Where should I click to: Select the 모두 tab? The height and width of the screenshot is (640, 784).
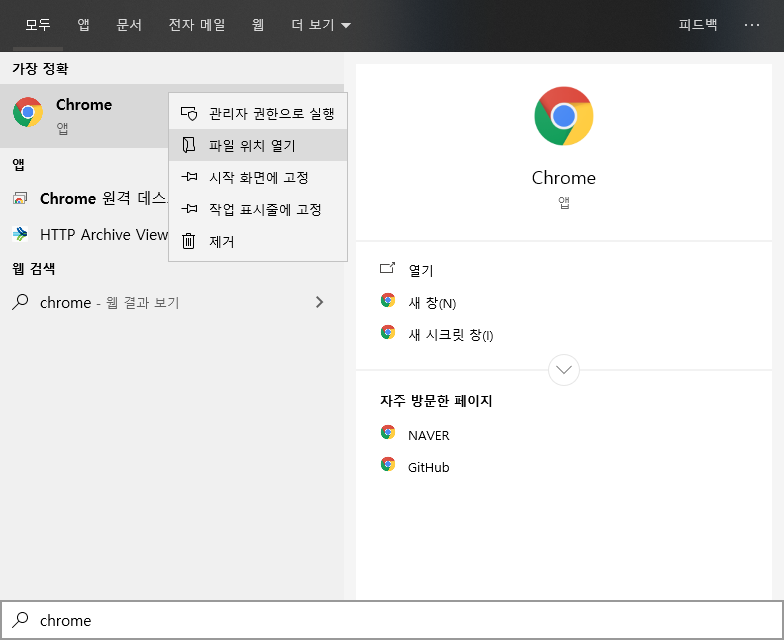(x=38, y=24)
